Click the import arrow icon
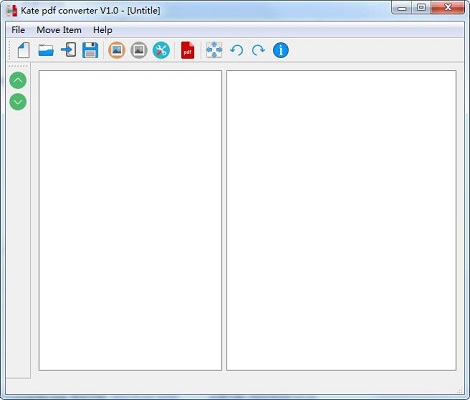Screen dimensions: 470x400 (x=69, y=50)
